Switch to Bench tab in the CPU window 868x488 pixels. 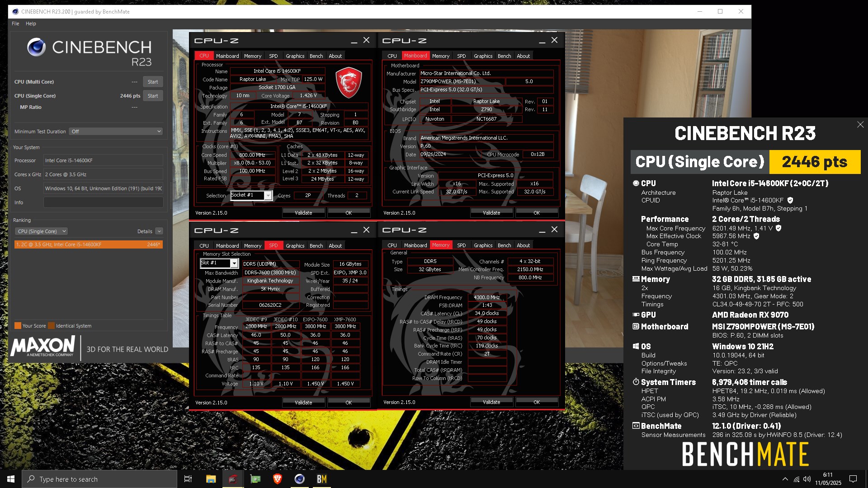(316, 56)
